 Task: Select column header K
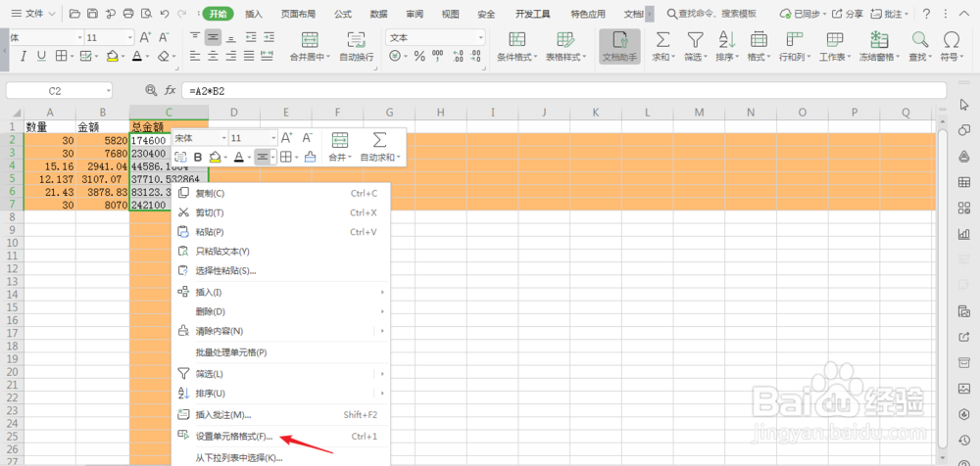pyautogui.click(x=596, y=113)
